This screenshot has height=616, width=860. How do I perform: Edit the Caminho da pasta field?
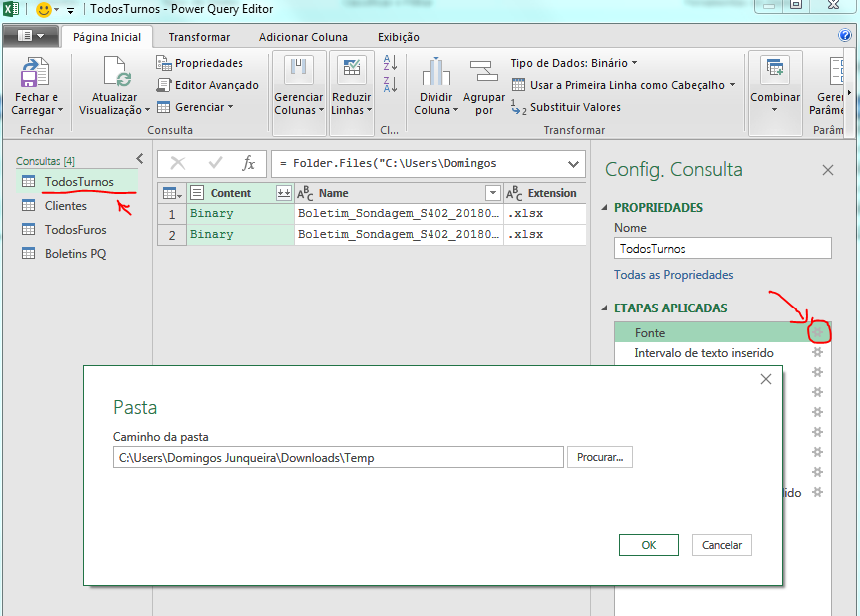click(338, 457)
